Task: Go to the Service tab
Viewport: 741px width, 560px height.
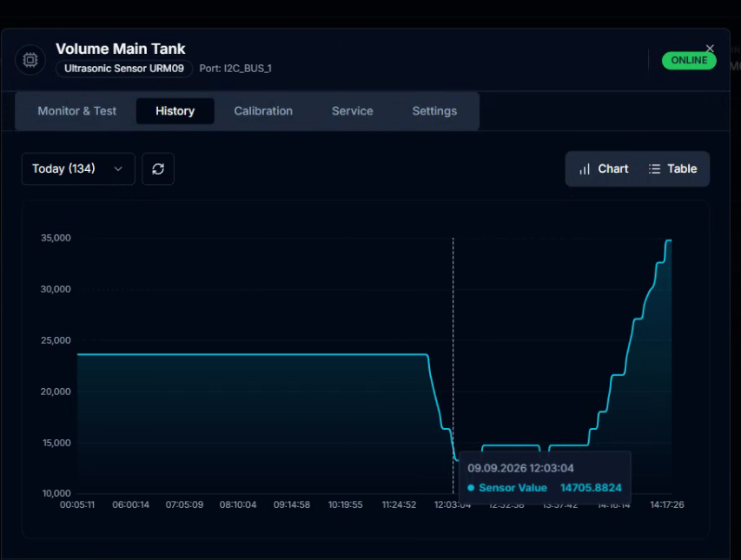Action: coord(353,111)
